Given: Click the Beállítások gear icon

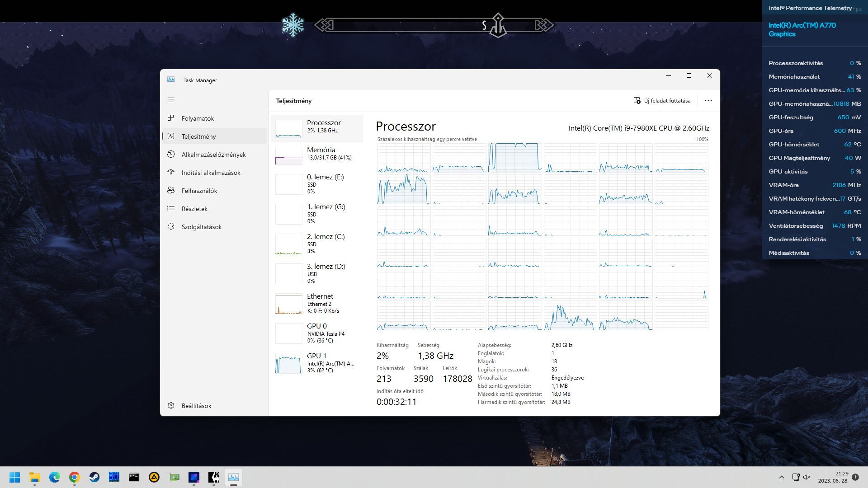Looking at the screenshot, I should [x=171, y=405].
